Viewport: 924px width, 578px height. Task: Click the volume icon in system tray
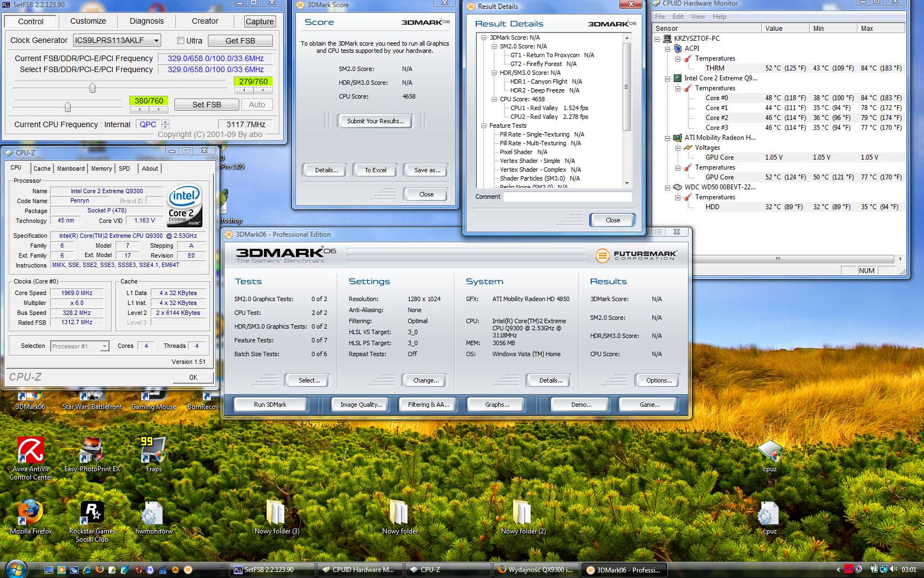[x=894, y=569]
